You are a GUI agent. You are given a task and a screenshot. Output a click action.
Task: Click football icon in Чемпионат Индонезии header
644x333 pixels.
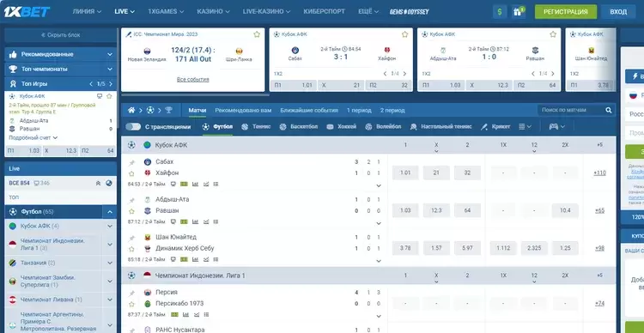(131, 275)
